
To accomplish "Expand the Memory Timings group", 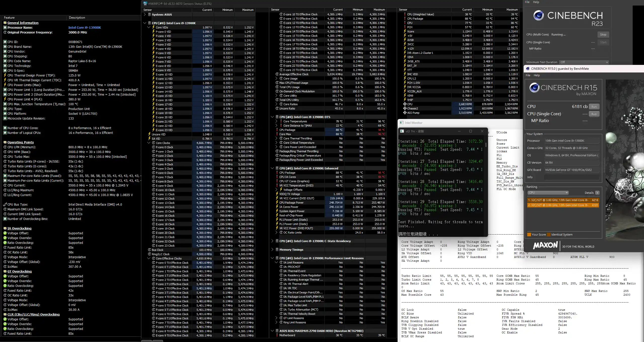I will click(x=272, y=250).
